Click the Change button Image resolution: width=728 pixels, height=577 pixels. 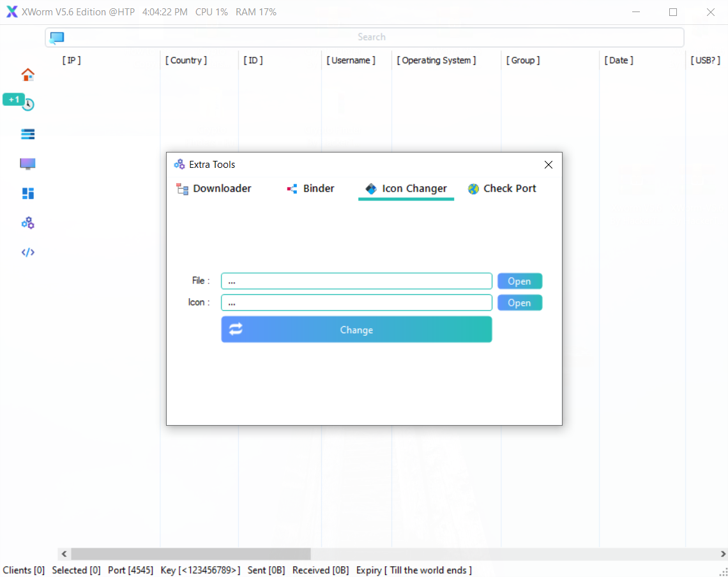click(356, 329)
